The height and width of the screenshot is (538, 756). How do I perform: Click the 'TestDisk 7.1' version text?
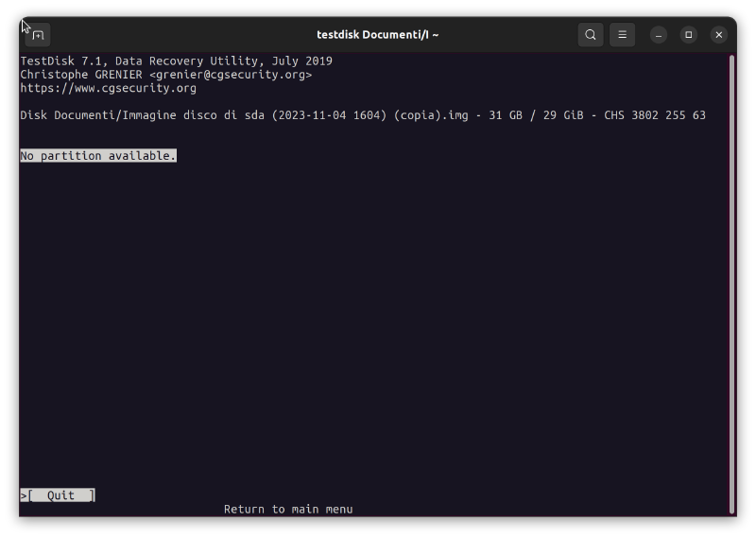point(61,61)
